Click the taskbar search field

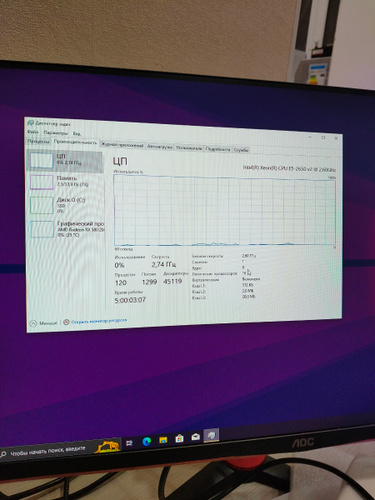point(48,451)
